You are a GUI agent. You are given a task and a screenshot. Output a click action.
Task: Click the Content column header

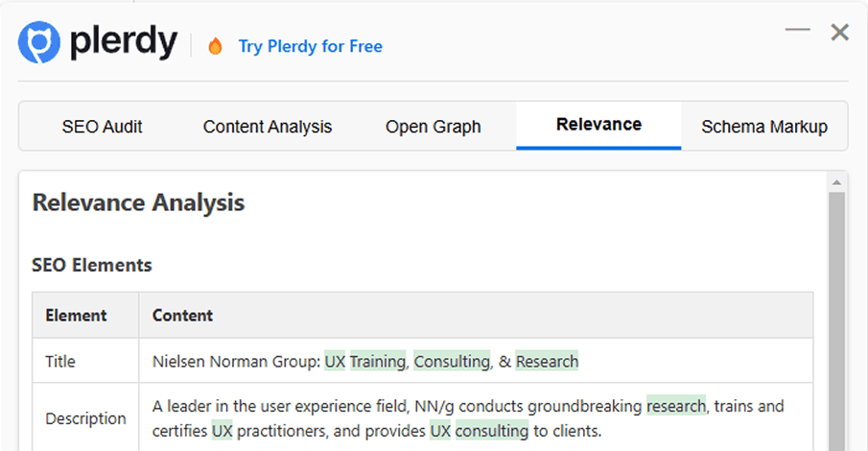tap(182, 315)
